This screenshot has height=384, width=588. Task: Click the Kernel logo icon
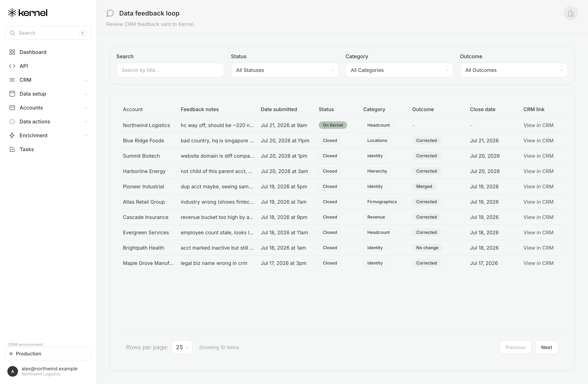click(12, 13)
